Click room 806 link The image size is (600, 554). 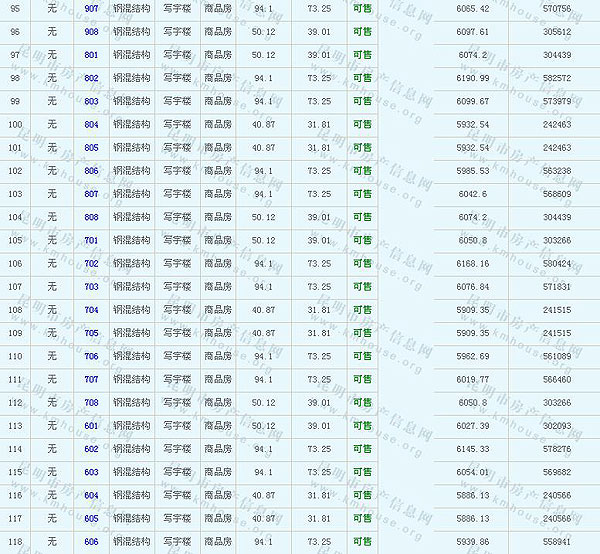pos(91,171)
